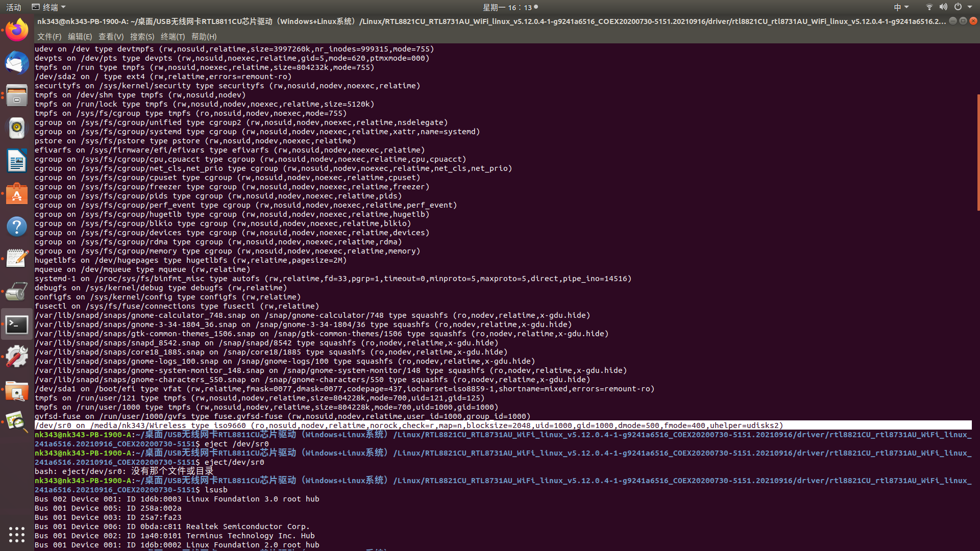980x551 pixels.
Task: Open the 文件(F) menu
Action: coord(48,36)
